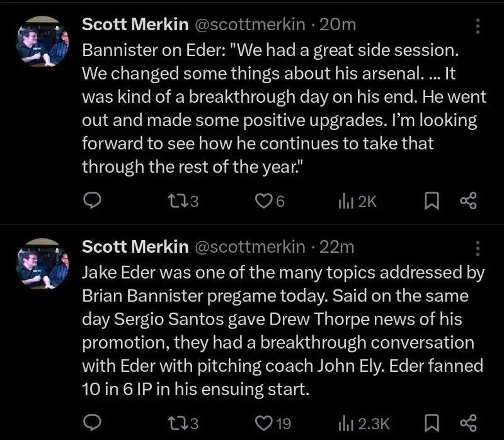Open more options on the 22m tweet
504x440 pixels.
(x=478, y=246)
